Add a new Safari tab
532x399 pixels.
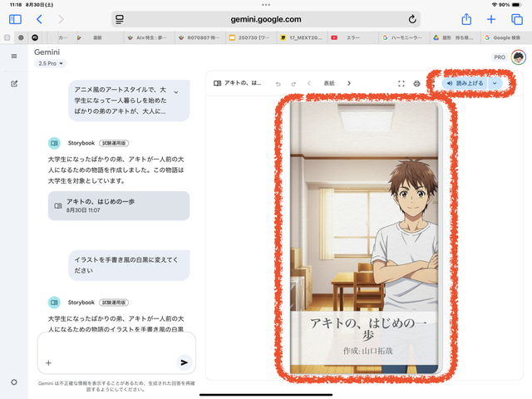(x=491, y=19)
